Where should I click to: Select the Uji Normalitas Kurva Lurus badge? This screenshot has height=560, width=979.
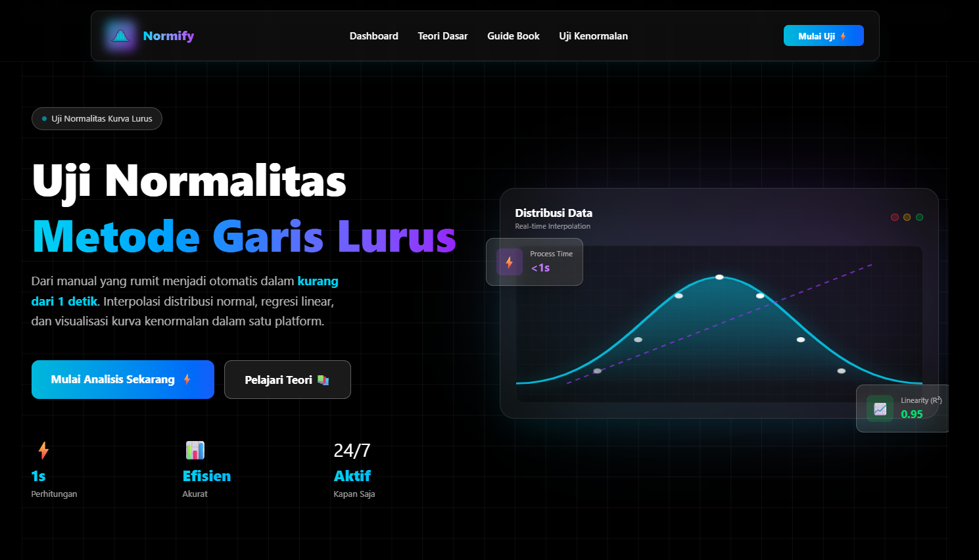[97, 119]
